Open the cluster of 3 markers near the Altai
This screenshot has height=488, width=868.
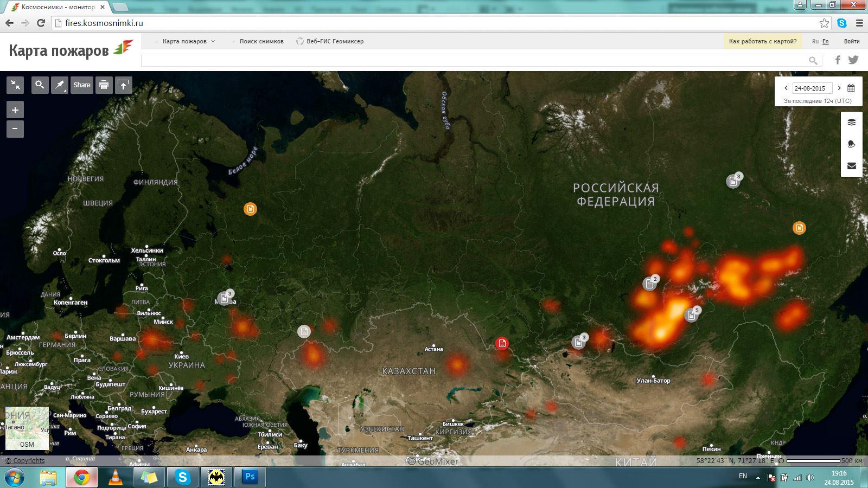point(579,342)
